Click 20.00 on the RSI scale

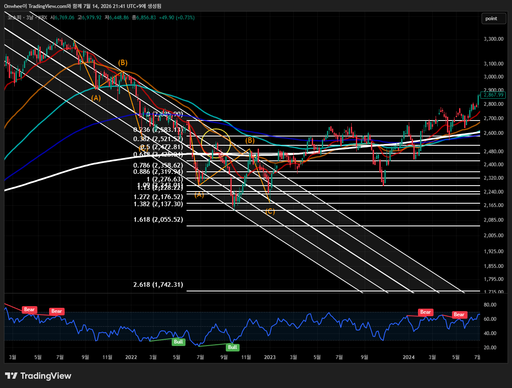[x=490, y=347]
